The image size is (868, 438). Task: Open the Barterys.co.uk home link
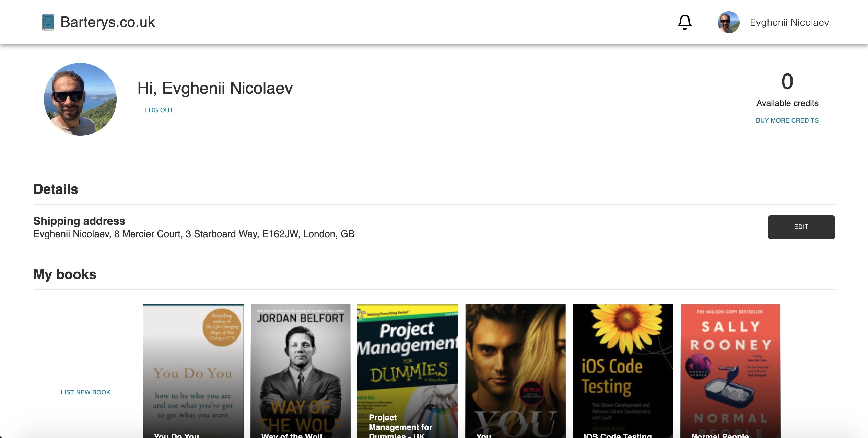pos(108,22)
